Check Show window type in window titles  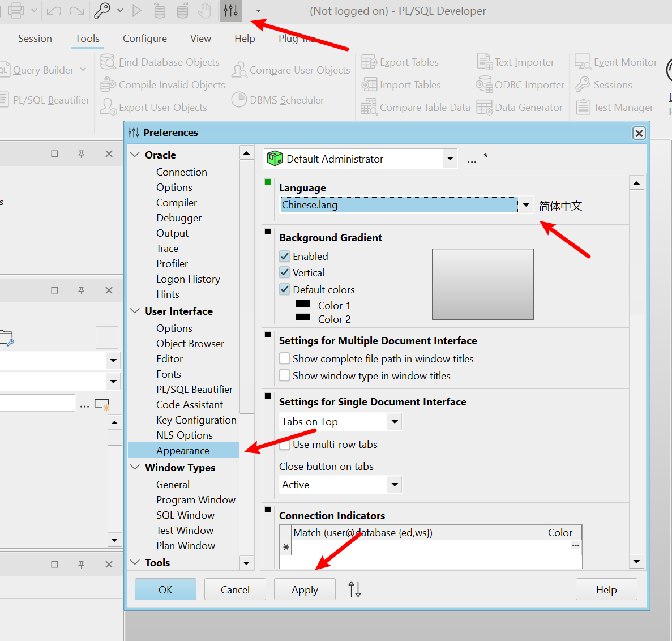pyautogui.click(x=285, y=375)
